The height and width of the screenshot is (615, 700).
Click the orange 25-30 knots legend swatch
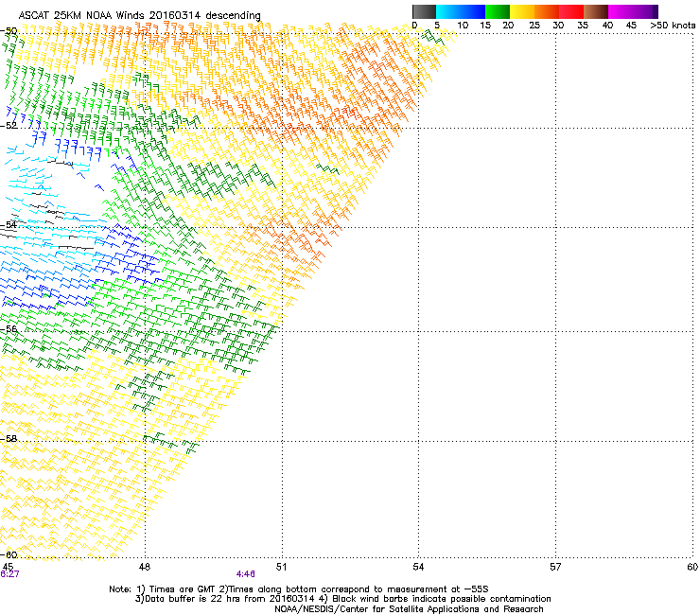coord(547,11)
